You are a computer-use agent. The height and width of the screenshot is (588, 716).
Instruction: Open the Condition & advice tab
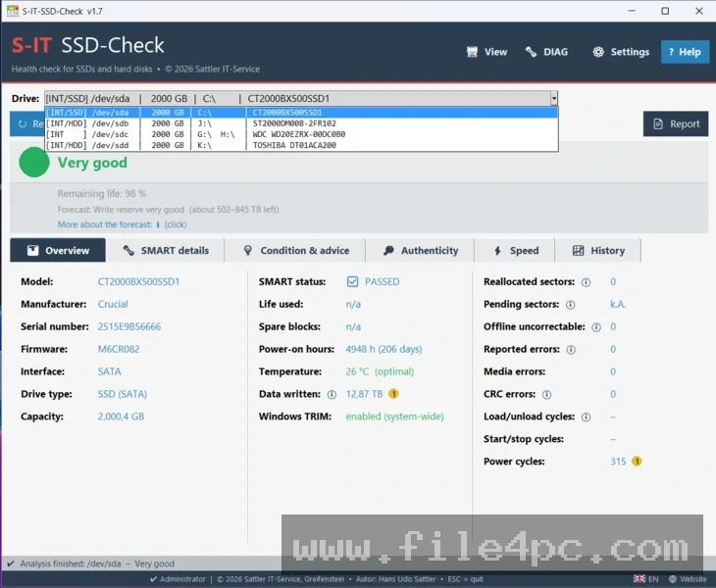[295, 251]
